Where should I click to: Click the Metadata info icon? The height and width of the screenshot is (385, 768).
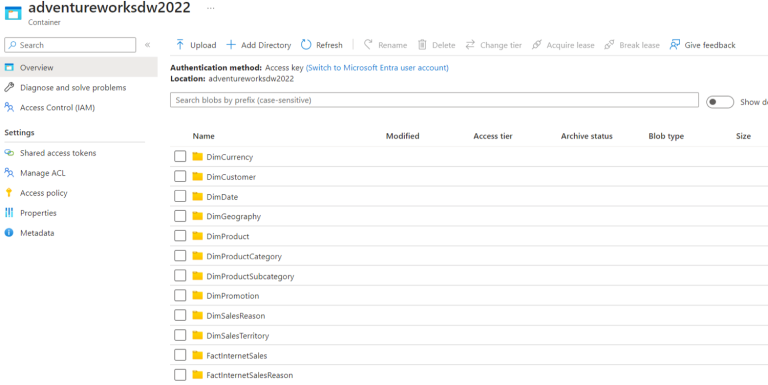9,233
